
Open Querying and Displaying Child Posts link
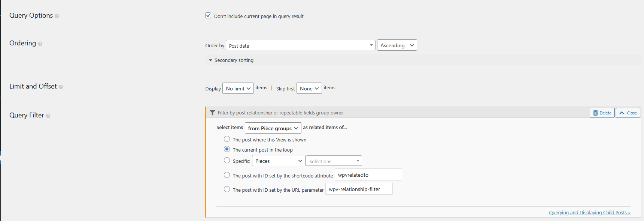coord(590,212)
